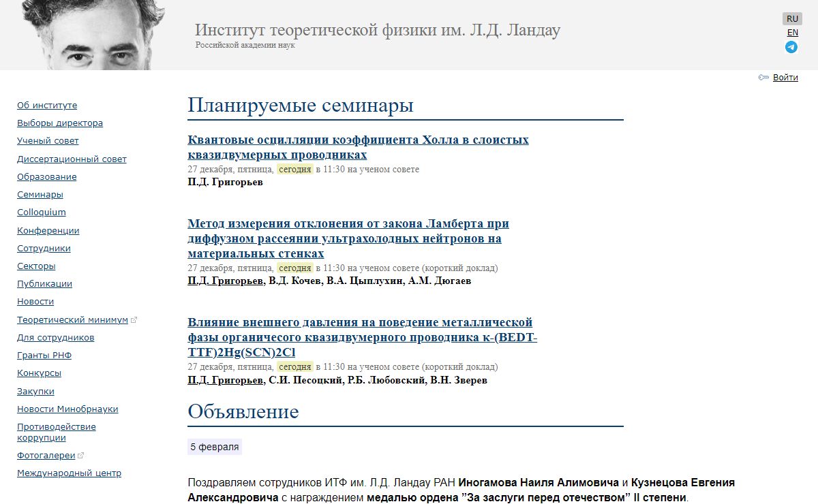Click Конкурсы in the sidebar
This screenshot has width=818, height=504.
pyautogui.click(x=39, y=373)
